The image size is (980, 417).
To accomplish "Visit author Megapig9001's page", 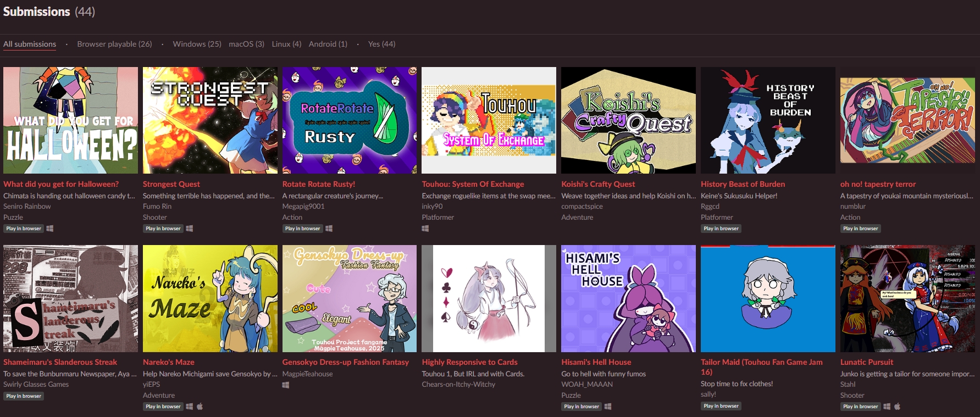I will pyautogui.click(x=303, y=207).
